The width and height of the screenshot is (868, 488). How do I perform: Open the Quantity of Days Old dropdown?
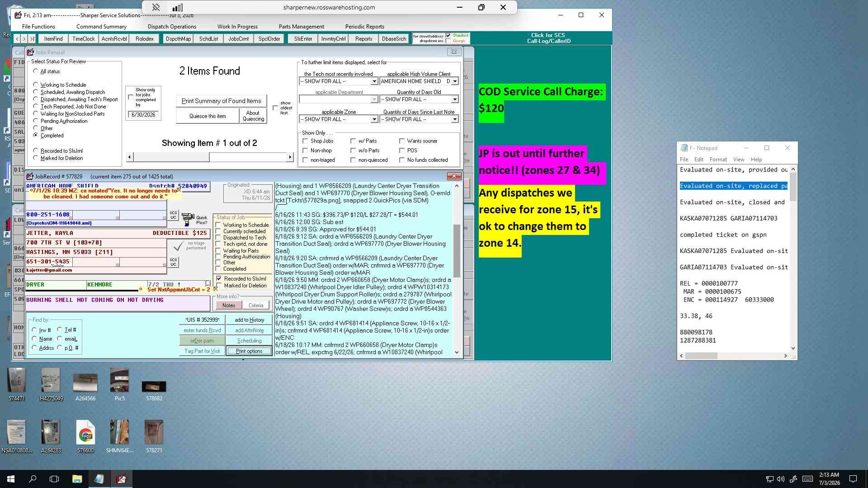(x=455, y=99)
